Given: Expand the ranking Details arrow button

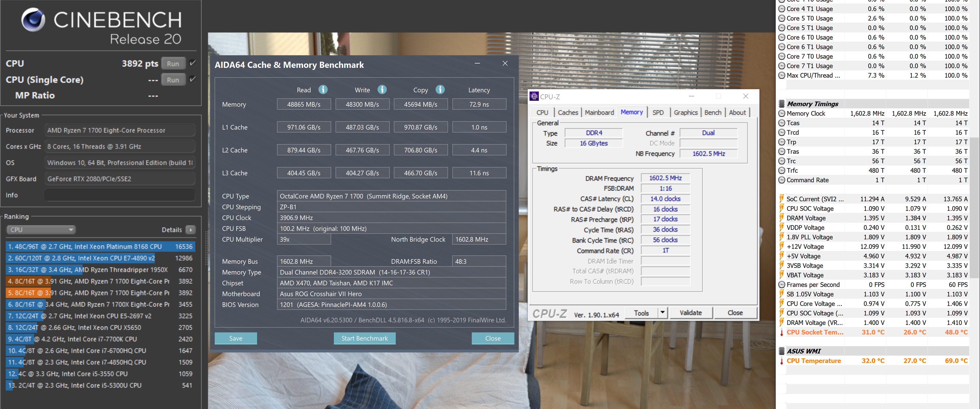Looking at the screenshot, I should click(191, 230).
